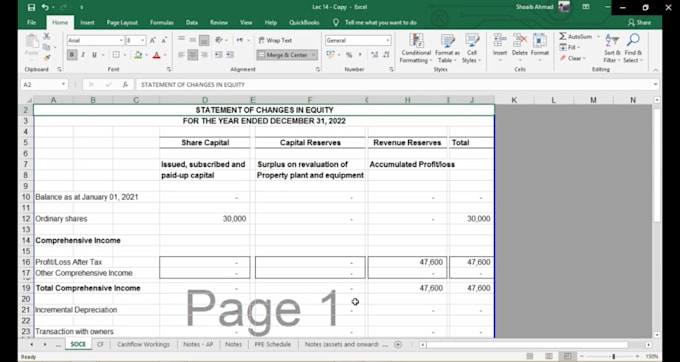Apply red font color
The image size is (680, 362).
[157, 55]
